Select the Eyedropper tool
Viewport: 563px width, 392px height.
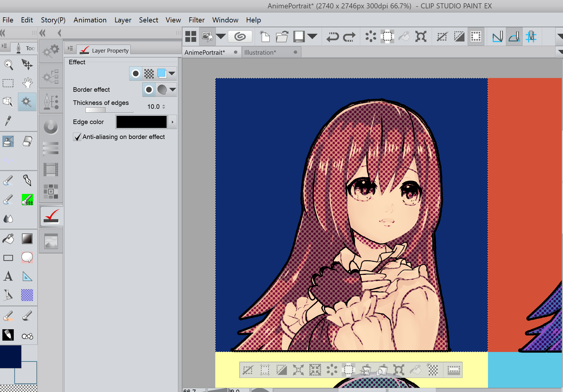[8, 121]
